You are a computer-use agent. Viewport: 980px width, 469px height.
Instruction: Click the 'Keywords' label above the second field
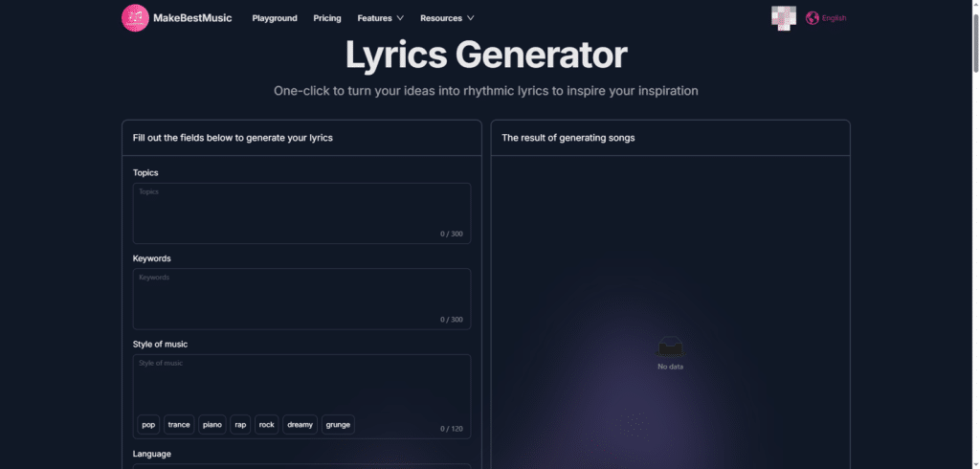152,258
